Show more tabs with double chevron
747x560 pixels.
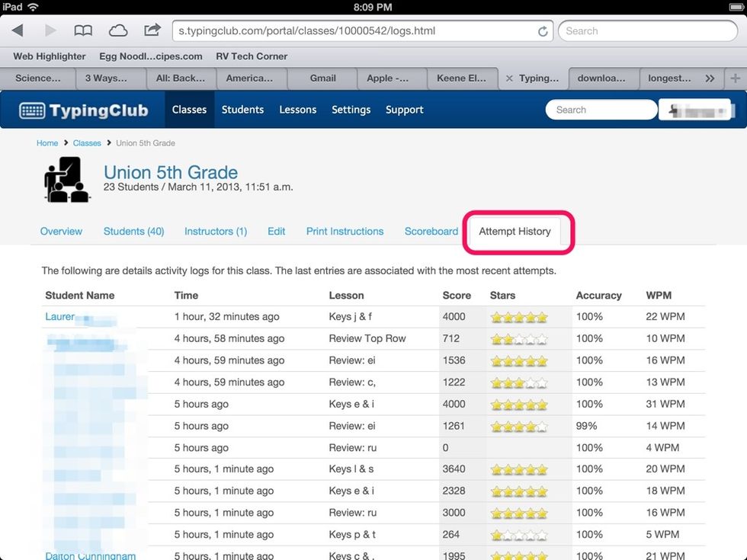[710, 78]
